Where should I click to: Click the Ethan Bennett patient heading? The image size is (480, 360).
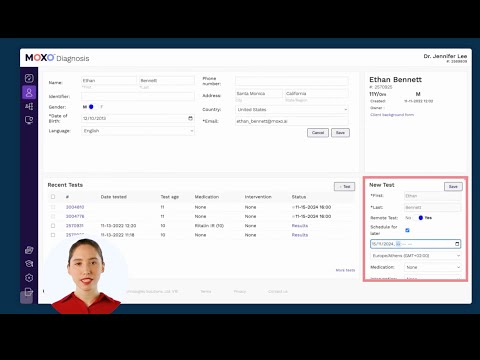pos(395,80)
